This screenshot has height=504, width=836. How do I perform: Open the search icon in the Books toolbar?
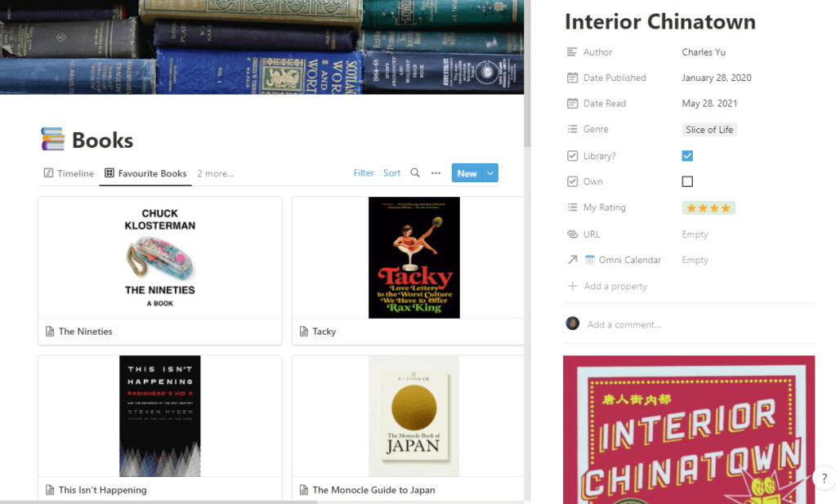[414, 172]
